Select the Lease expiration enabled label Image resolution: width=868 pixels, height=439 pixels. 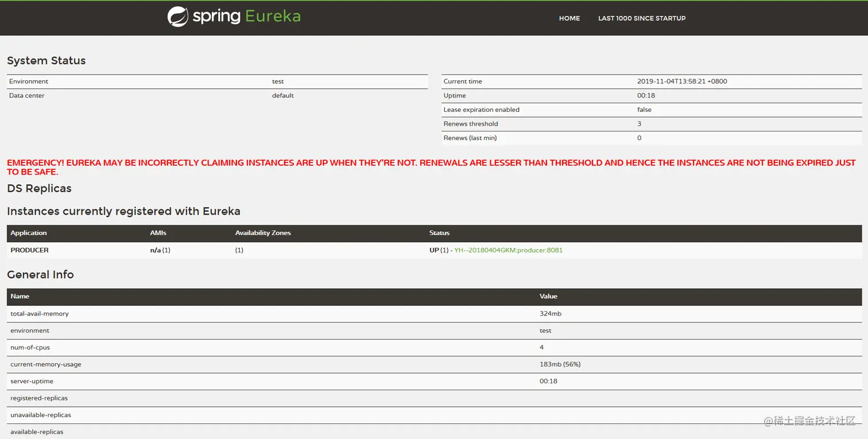tap(482, 110)
